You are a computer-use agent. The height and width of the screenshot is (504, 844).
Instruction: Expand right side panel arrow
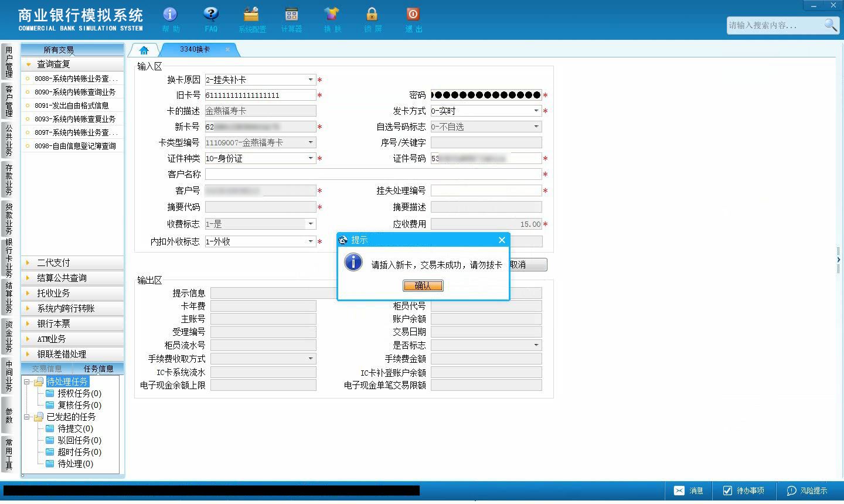[839, 259]
